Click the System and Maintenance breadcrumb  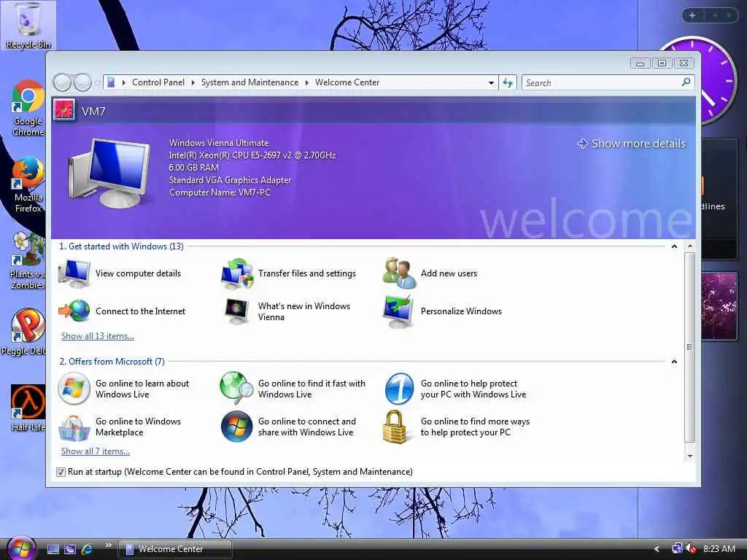[x=249, y=82]
